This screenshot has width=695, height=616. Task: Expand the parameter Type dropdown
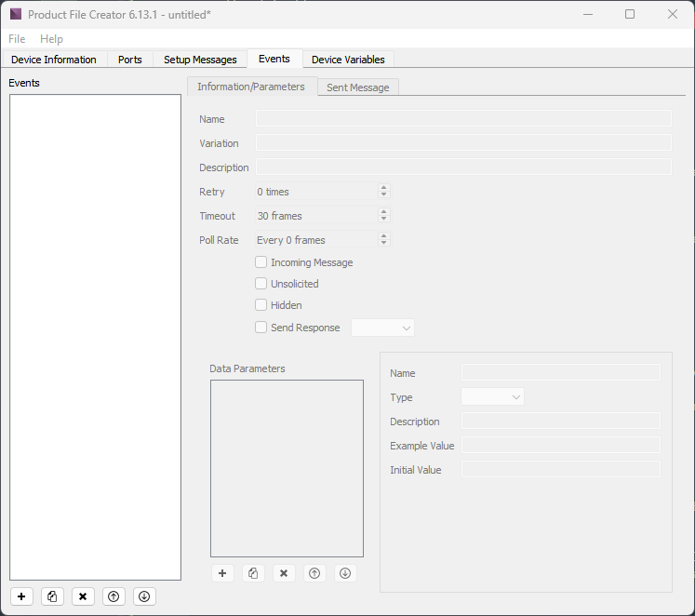tap(493, 397)
